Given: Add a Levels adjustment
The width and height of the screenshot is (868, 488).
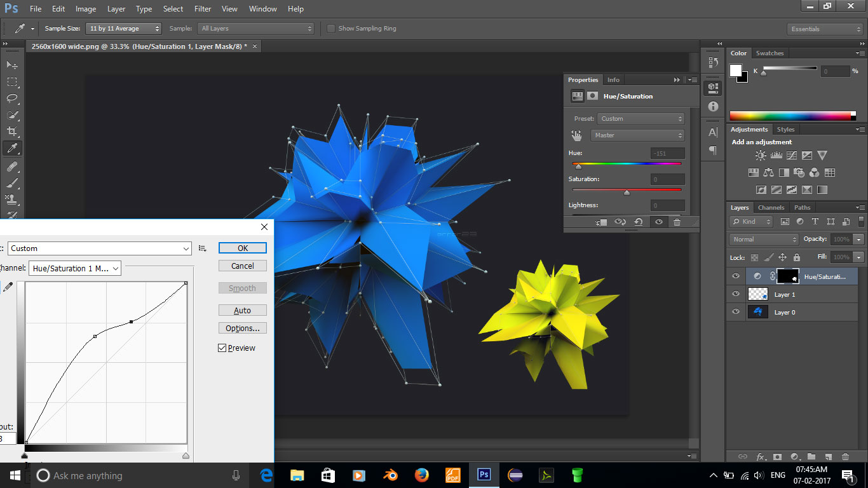Looking at the screenshot, I should 776,155.
